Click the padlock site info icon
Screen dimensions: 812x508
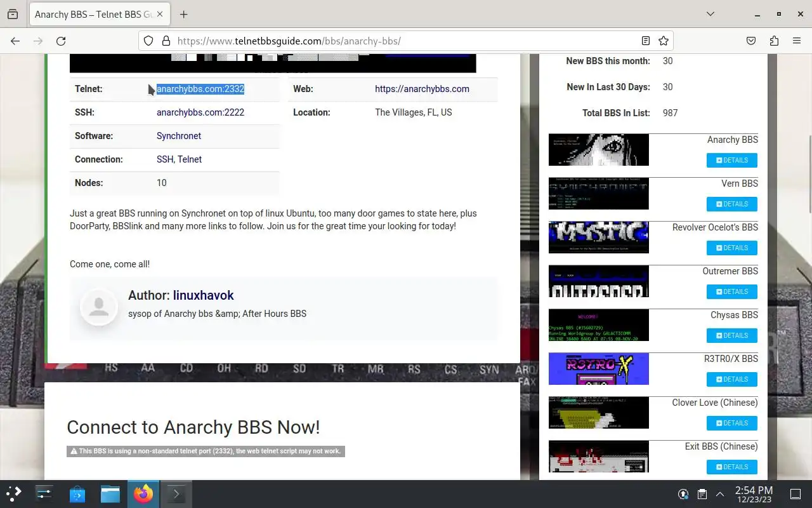(x=166, y=41)
